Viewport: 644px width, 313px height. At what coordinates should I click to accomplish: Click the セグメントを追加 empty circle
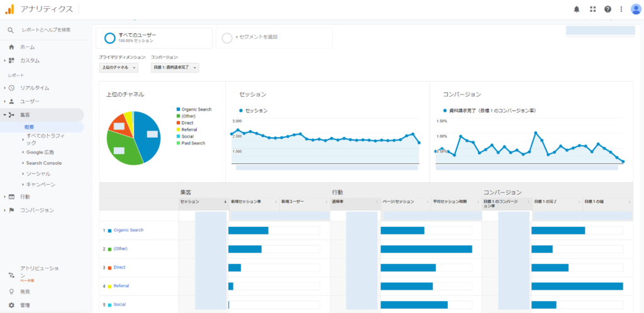click(227, 38)
